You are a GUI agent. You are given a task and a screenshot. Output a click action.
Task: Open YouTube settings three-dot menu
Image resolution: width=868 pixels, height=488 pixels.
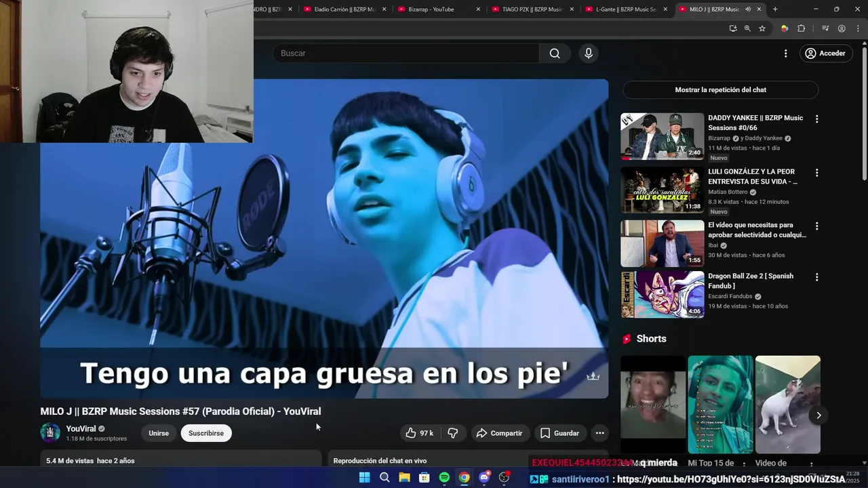coord(785,54)
